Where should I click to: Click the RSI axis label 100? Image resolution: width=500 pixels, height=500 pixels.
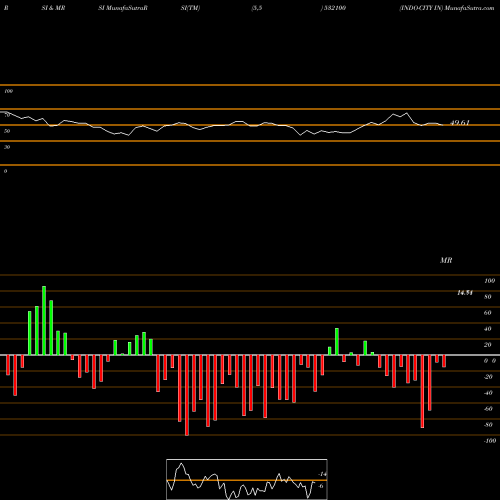[8, 91]
